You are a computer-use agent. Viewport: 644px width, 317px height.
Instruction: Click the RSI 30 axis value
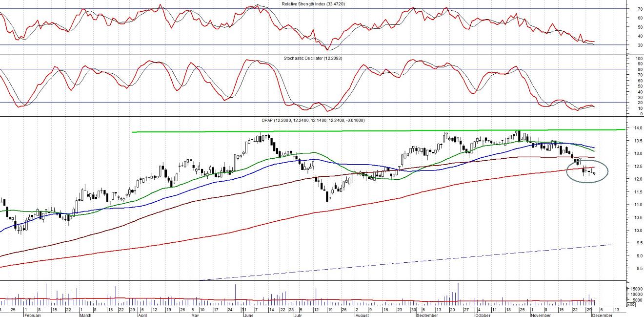[x=639, y=45]
